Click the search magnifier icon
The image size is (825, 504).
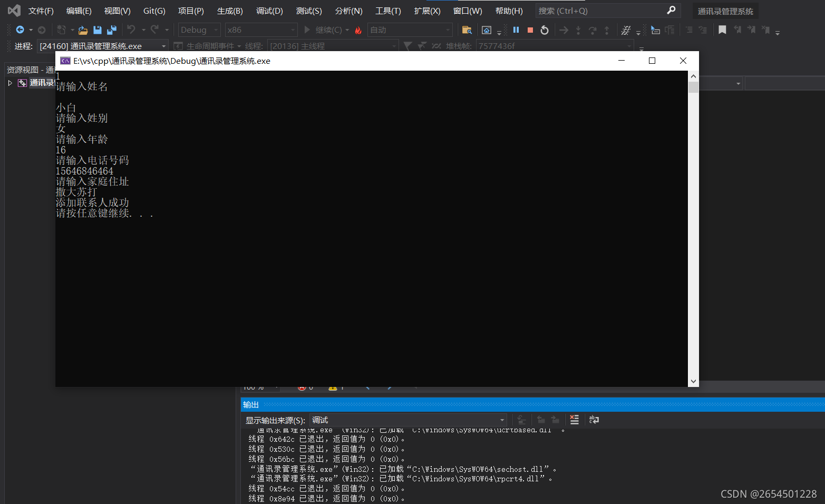point(671,11)
